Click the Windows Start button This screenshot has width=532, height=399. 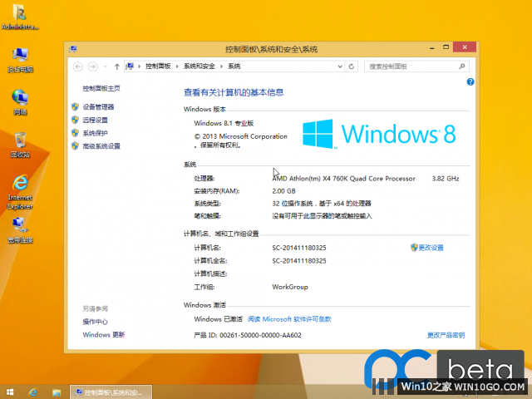click(9, 391)
